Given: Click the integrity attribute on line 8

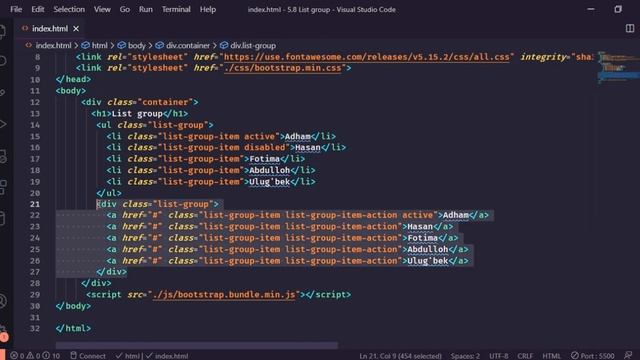Looking at the screenshot, I should [543, 57].
